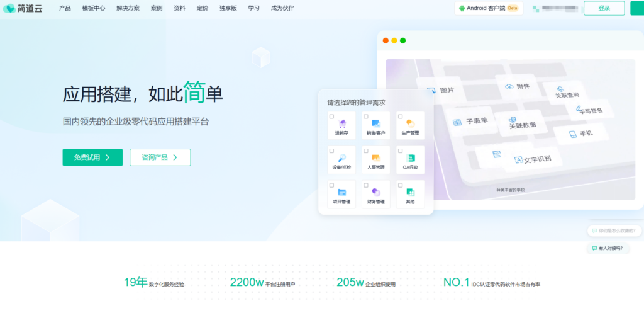
Task: Check the OA行政 checkbox
Action: point(401,151)
